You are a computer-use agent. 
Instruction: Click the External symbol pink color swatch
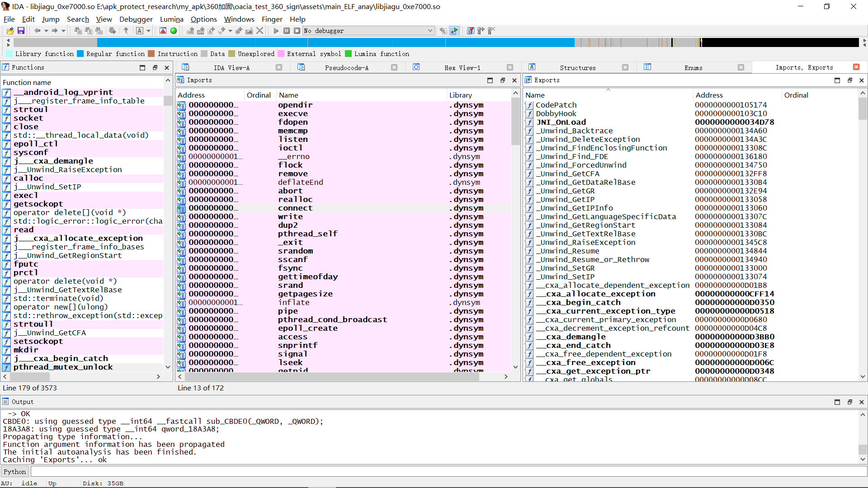(x=281, y=54)
